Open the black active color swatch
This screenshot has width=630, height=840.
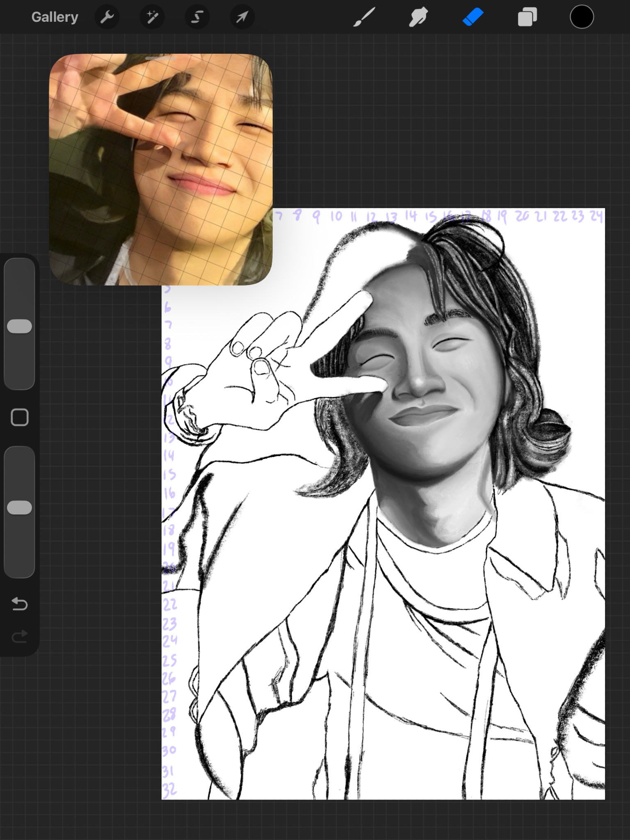point(582,17)
